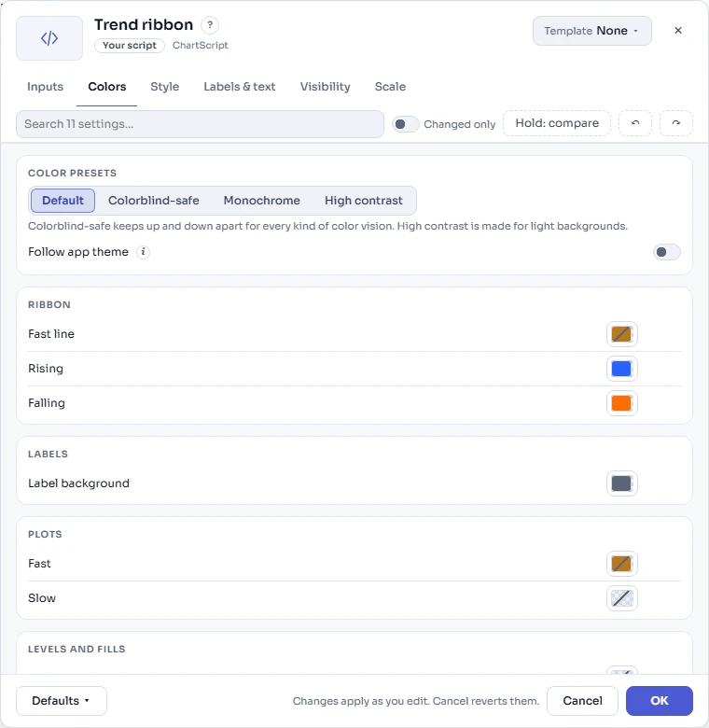The image size is (709, 728).
Task: Close the settings dialog with X
Action: click(x=678, y=31)
